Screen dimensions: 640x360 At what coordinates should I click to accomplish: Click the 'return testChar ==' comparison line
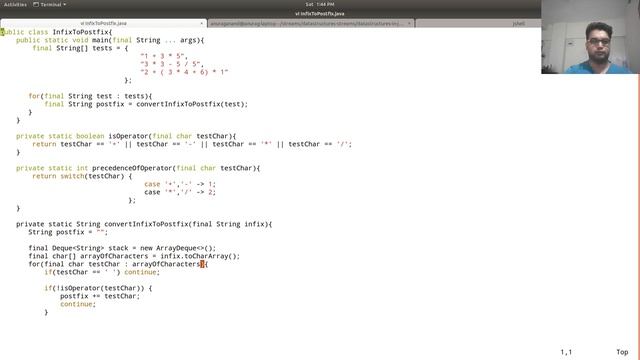[192, 144]
